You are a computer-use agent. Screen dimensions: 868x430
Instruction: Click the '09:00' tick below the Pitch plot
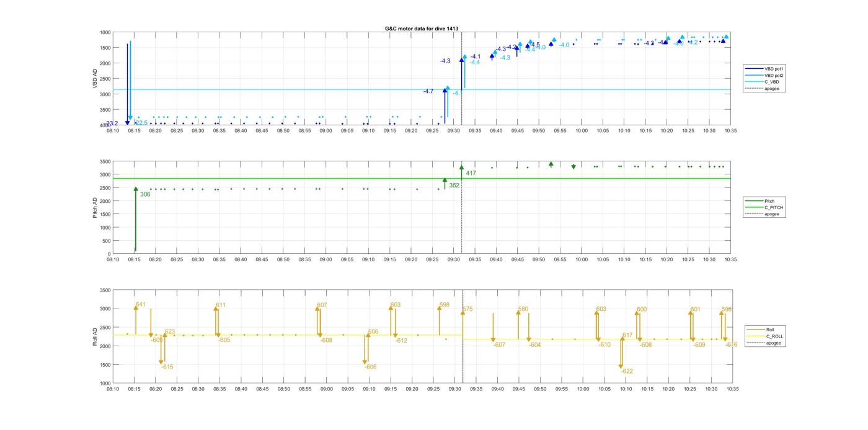(x=326, y=260)
